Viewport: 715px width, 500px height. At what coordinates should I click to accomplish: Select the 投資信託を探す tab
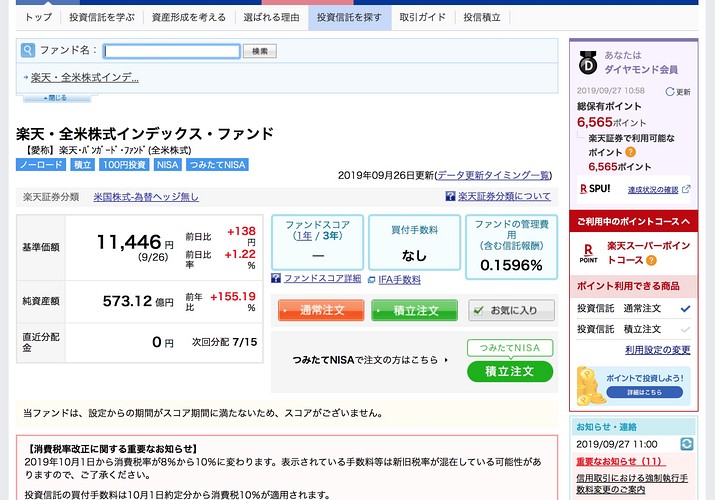click(349, 17)
